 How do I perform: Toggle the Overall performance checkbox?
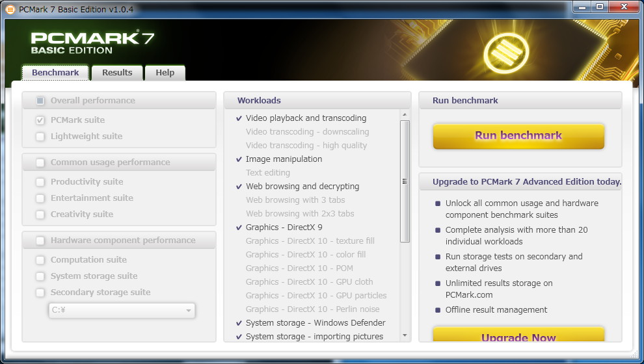point(40,101)
